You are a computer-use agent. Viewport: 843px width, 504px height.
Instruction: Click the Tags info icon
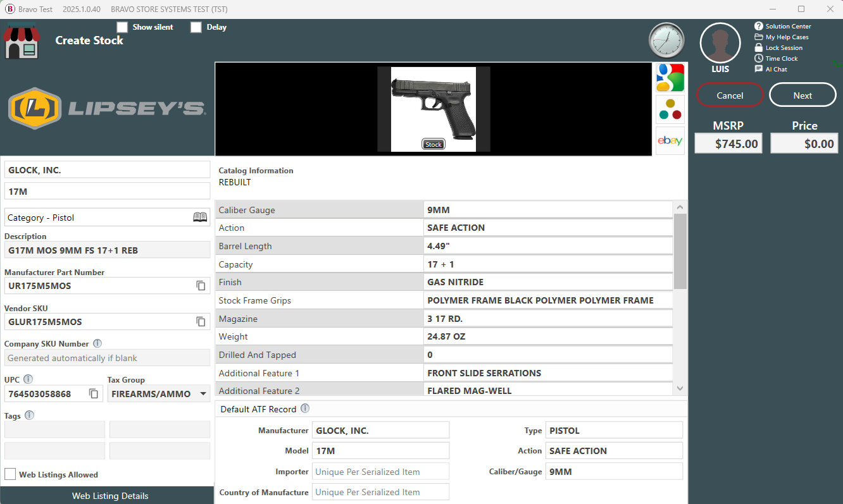[x=29, y=415]
